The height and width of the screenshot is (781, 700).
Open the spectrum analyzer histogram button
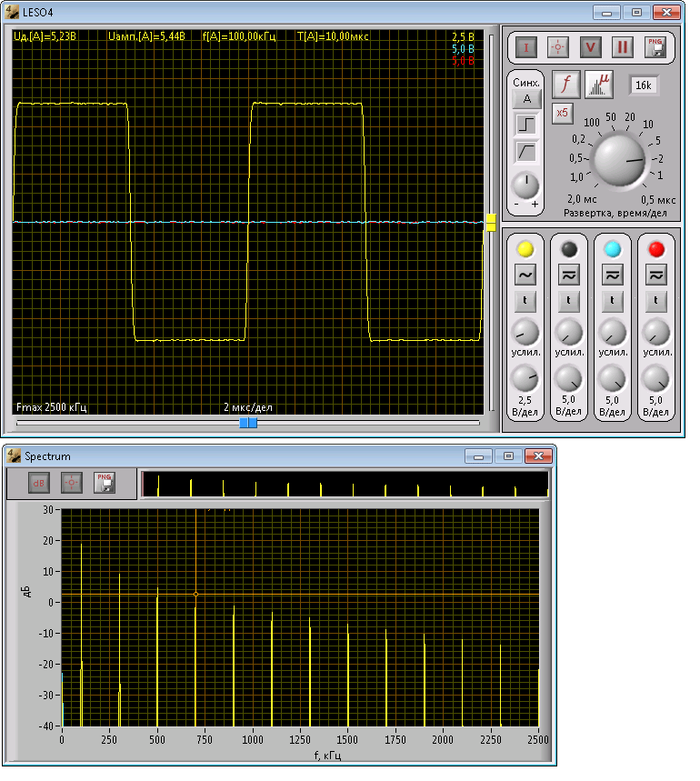(598, 85)
